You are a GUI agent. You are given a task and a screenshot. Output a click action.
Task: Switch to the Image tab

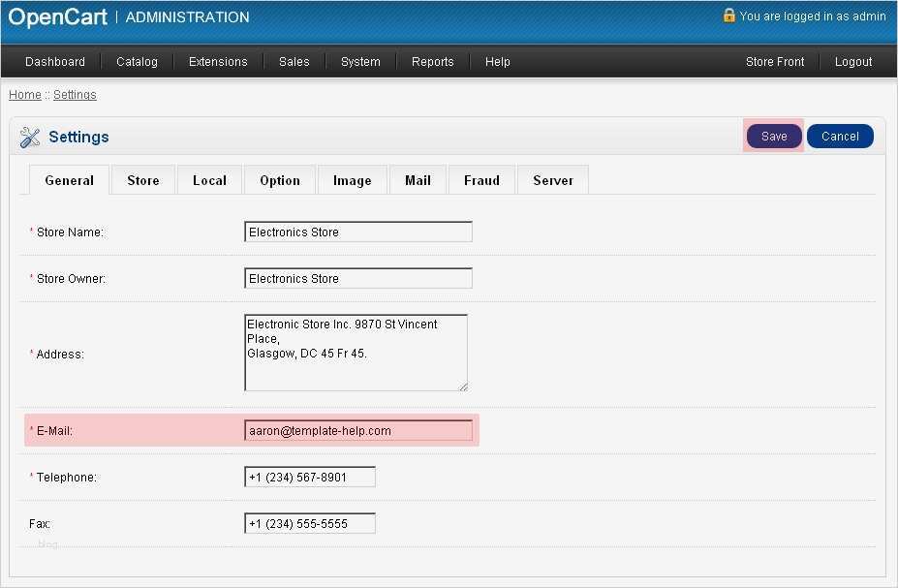coord(353,180)
